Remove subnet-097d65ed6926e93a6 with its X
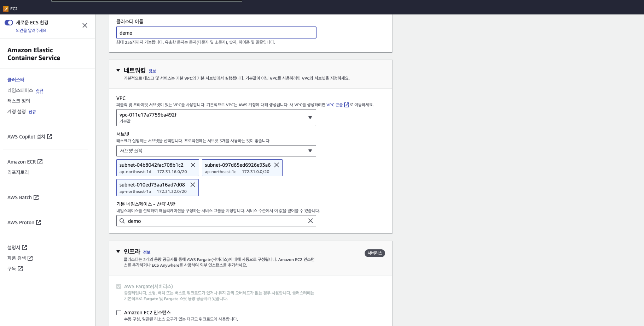Image resolution: width=644 pixels, height=326 pixels. pos(277,165)
